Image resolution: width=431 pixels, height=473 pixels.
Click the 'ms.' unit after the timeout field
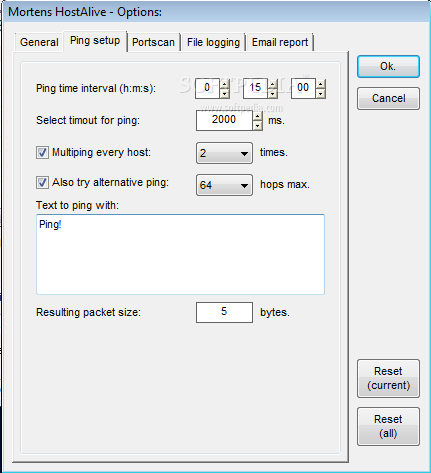tap(276, 120)
